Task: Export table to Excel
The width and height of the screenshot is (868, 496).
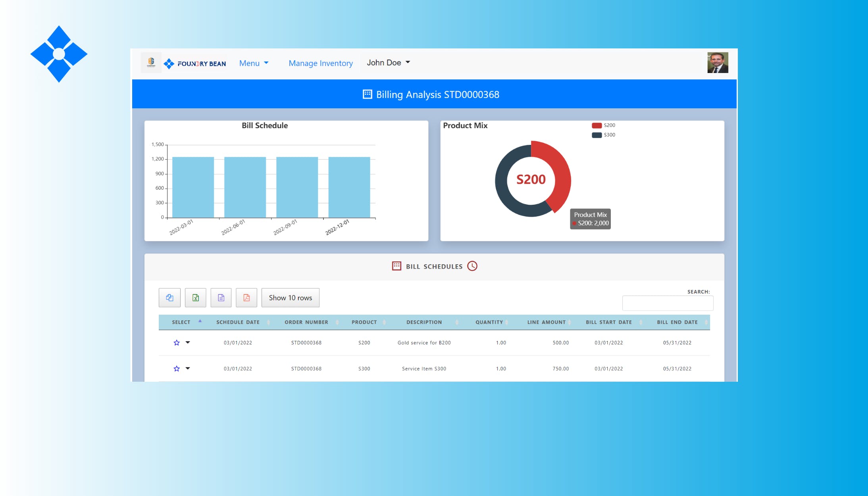Action: point(196,298)
